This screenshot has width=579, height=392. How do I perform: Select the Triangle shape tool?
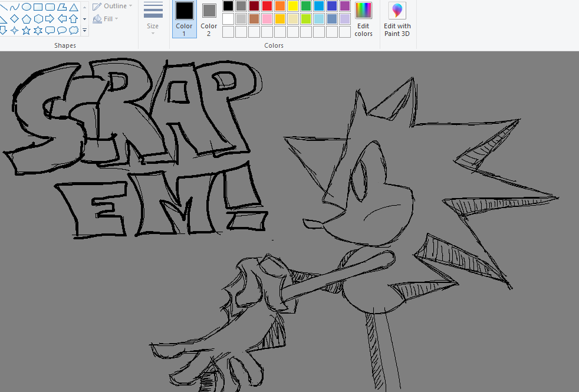74,6
